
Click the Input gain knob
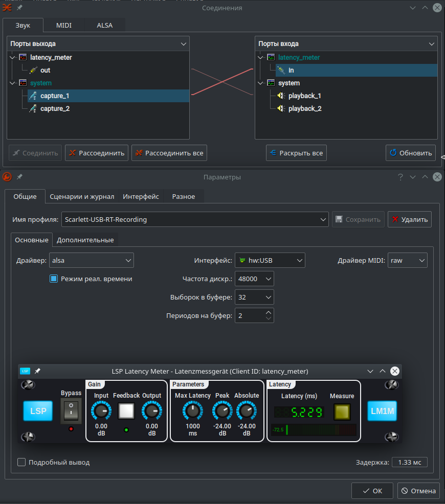(101, 411)
